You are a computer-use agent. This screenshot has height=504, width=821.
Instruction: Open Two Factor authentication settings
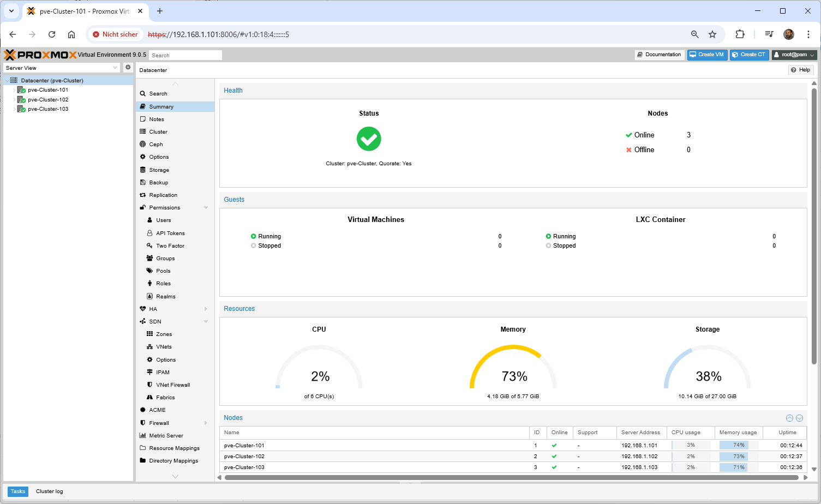coord(170,246)
